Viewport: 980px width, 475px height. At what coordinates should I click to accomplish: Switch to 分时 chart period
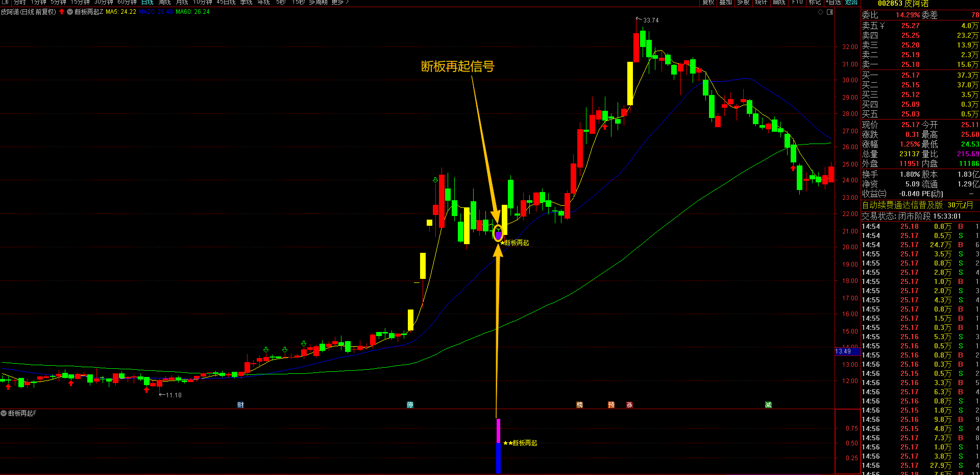[x=19, y=2]
